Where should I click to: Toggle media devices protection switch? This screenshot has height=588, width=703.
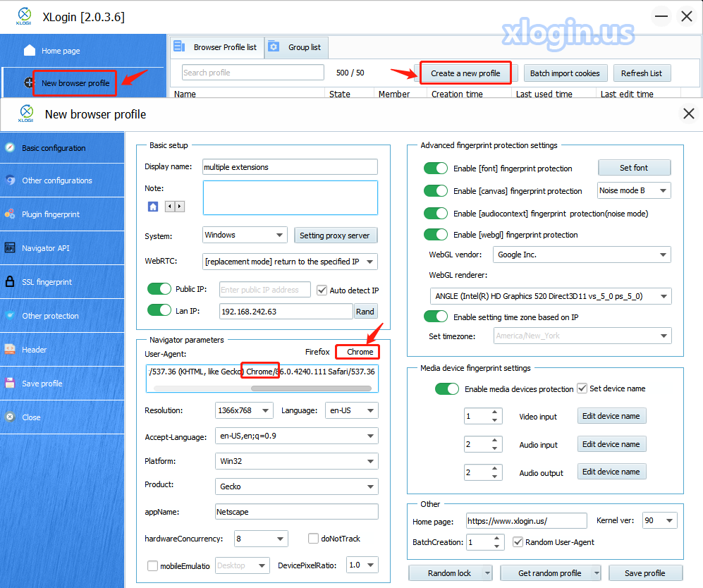[446, 388]
